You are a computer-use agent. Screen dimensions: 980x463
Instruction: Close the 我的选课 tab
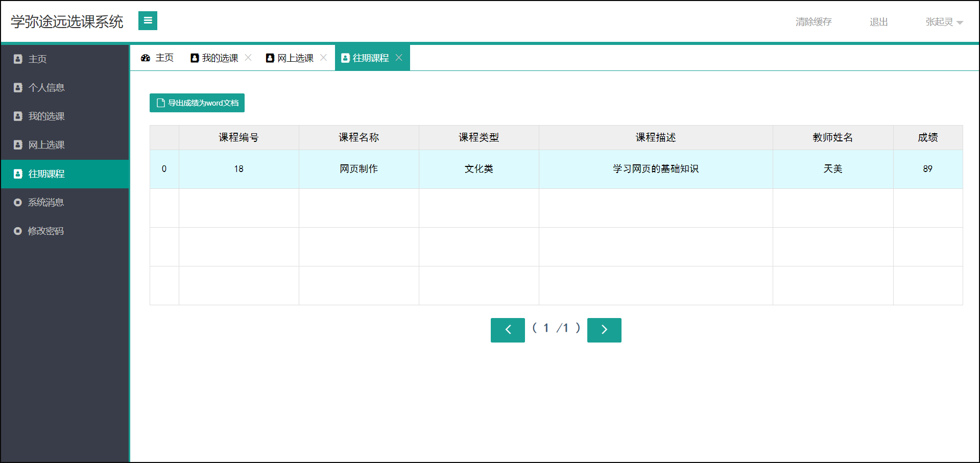tap(249, 58)
